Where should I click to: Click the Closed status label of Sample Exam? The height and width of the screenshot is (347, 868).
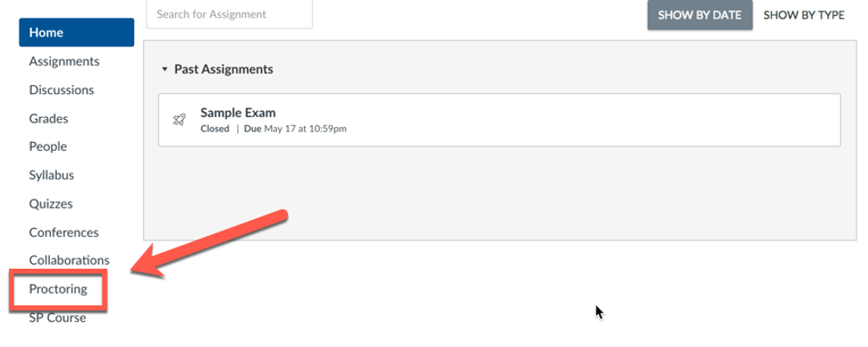click(215, 129)
